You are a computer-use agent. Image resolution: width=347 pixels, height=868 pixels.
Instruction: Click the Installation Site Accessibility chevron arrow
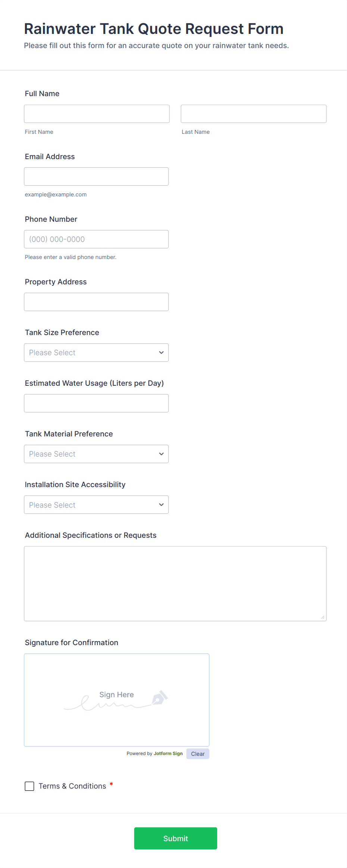pyautogui.click(x=161, y=505)
